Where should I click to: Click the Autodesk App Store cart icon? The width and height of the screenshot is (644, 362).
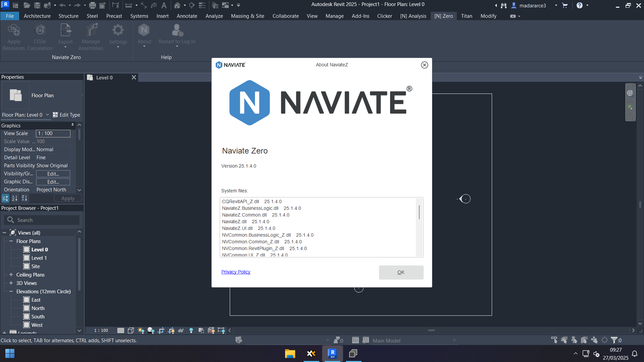565,5
